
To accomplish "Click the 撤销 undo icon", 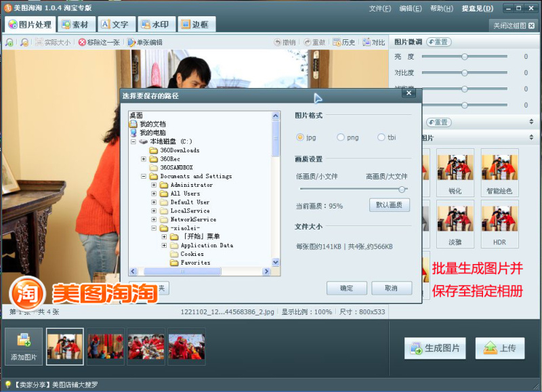I will click(x=277, y=42).
